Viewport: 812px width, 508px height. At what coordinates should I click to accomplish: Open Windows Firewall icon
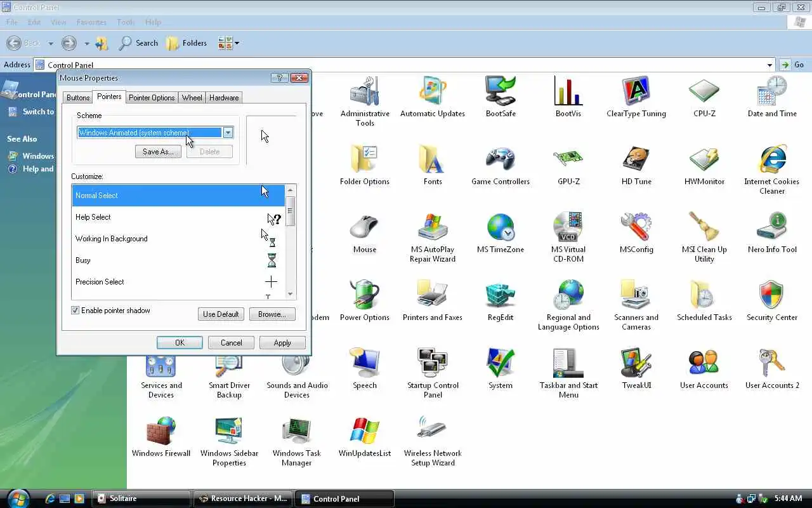tap(161, 432)
